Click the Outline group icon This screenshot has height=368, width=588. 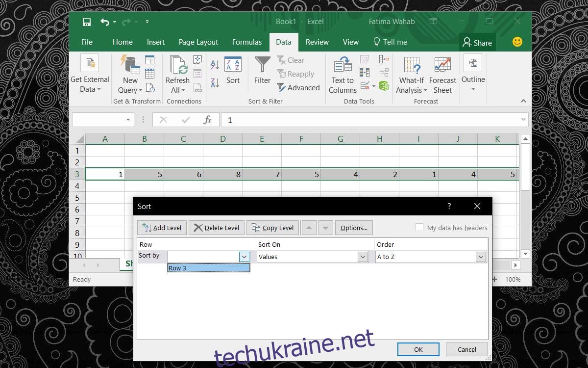click(x=473, y=63)
